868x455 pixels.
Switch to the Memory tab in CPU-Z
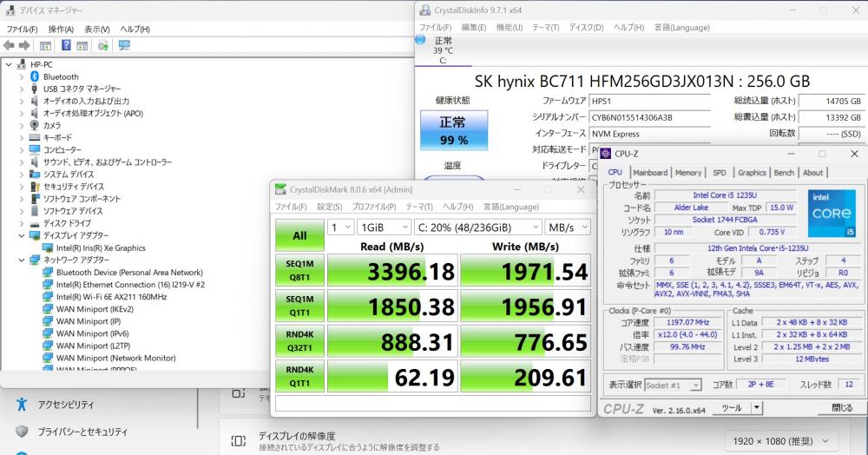pos(687,173)
